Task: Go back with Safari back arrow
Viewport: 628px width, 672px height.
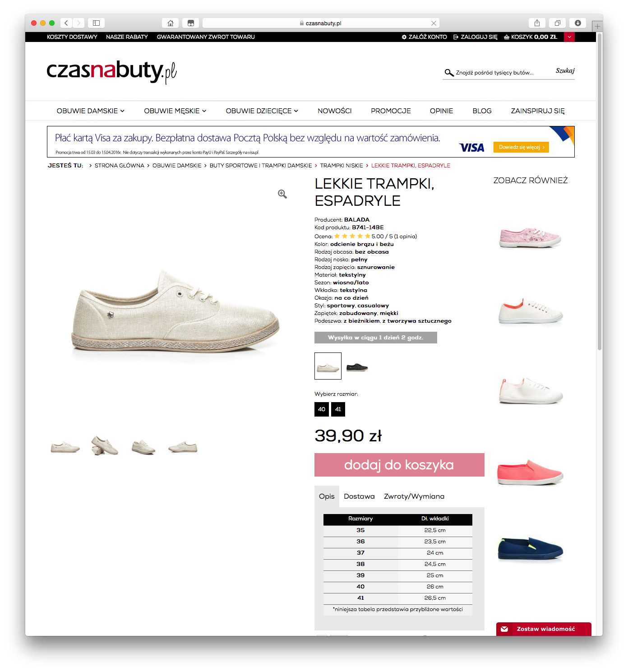Action: pyautogui.click(x=66, y=23)
